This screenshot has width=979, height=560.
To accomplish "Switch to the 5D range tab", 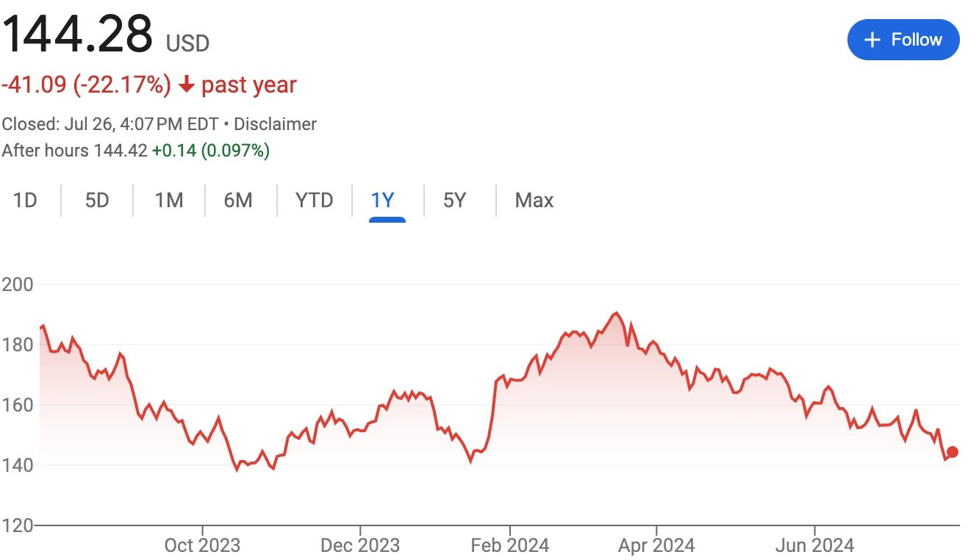I will click(x=97, y=201).
